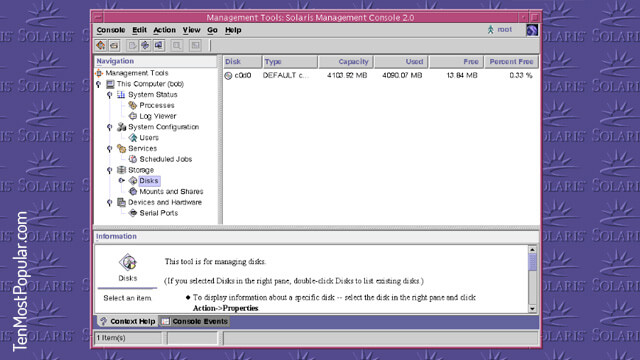Collapse the This Computer (bob) node
This screenshot has width=640, height=360.
coord(98,84)
